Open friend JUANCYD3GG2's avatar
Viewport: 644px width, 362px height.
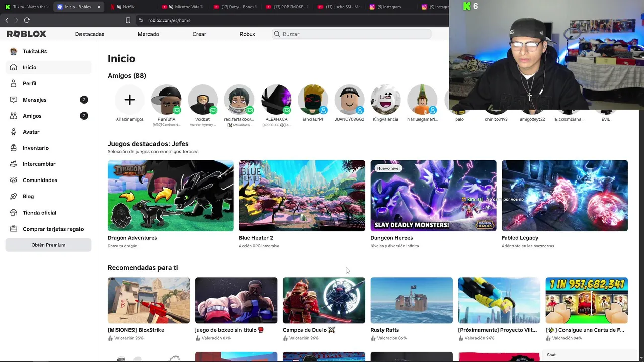point(349,100)
